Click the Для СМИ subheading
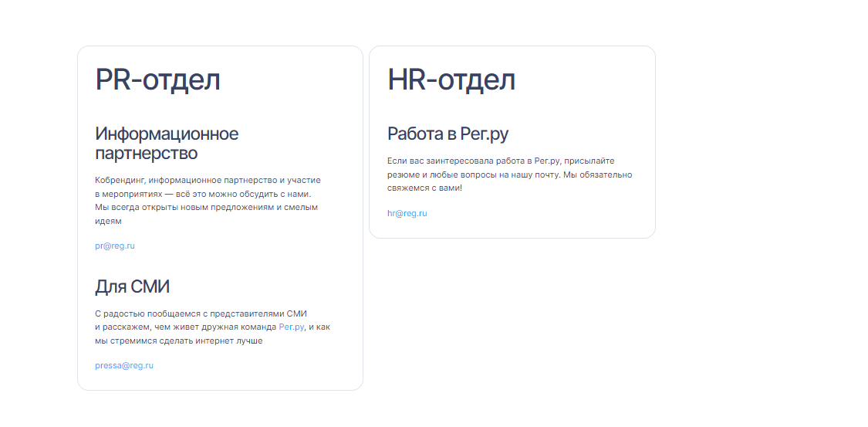The width and height of the screenshot is (868, 427). point(132,286)
